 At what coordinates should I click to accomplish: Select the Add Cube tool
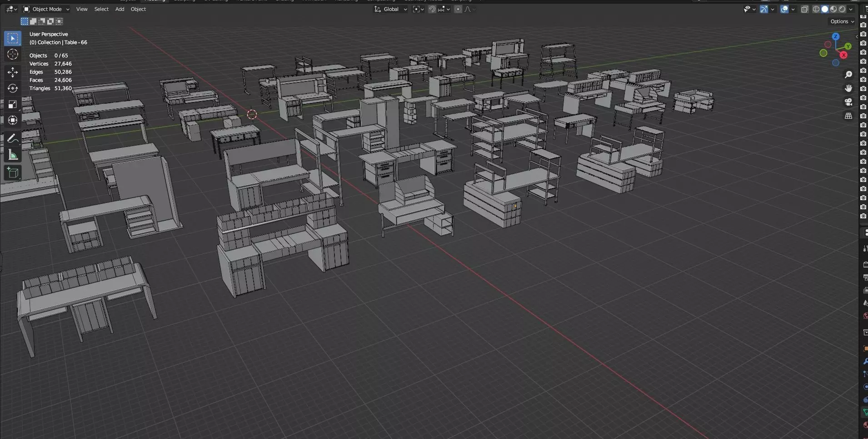pyautogui.click(x=12, y=173)
